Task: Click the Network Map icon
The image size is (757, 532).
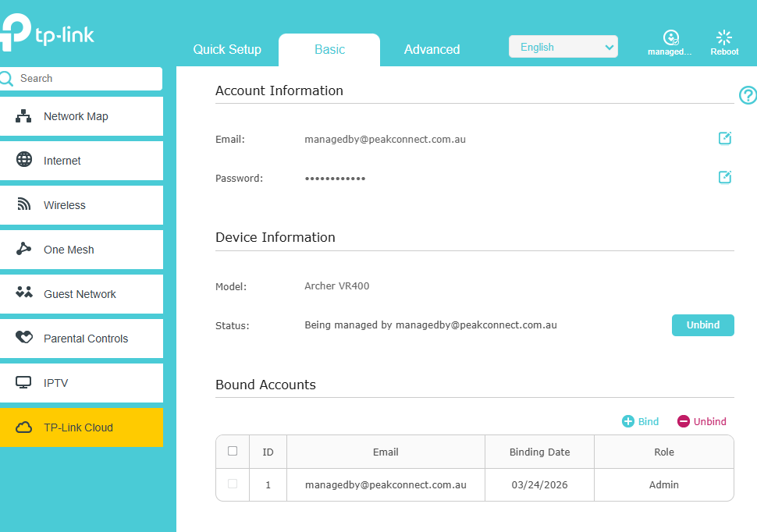Action: pos(23,116)
